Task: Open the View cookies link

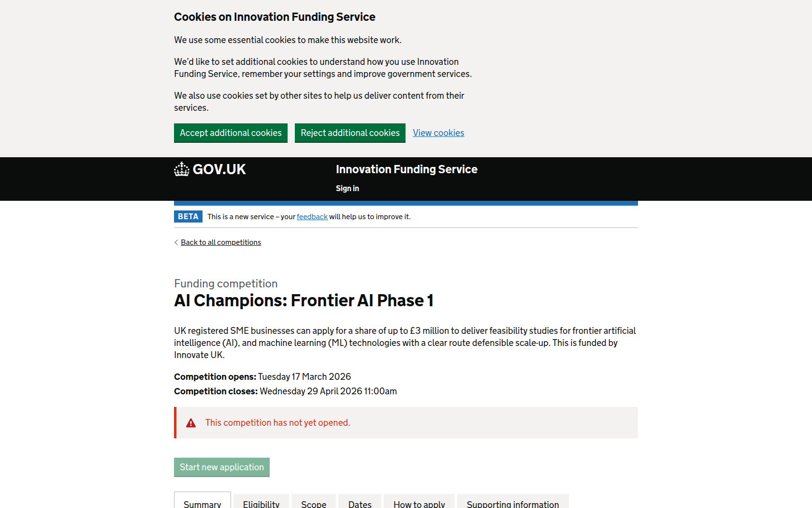Action: click(x=438, y=133)
